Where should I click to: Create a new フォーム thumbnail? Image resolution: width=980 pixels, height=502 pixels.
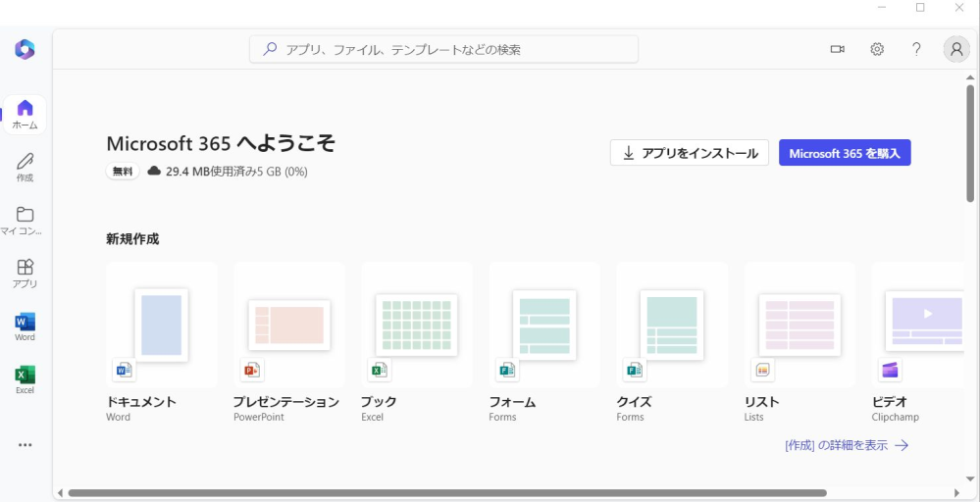544,326
